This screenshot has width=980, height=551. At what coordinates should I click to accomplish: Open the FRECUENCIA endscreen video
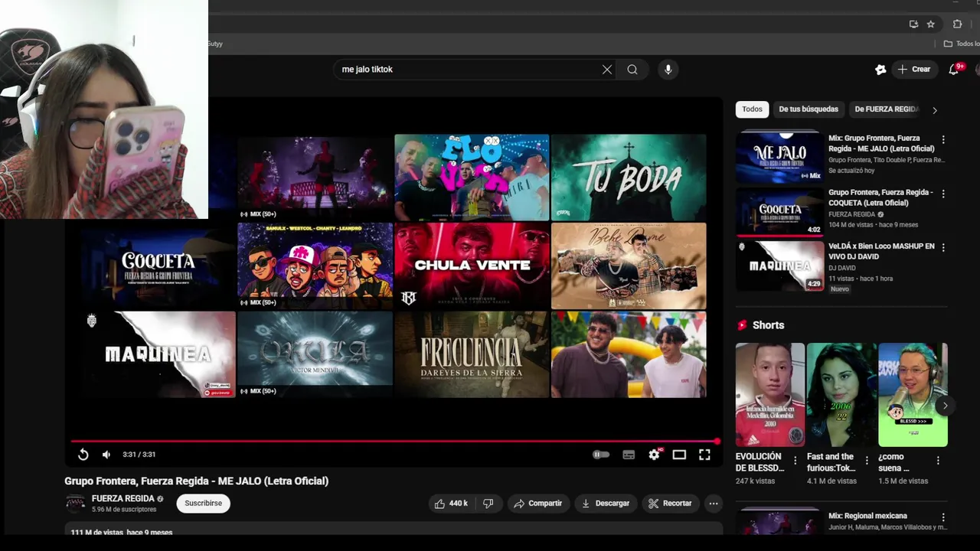[472, 354]
